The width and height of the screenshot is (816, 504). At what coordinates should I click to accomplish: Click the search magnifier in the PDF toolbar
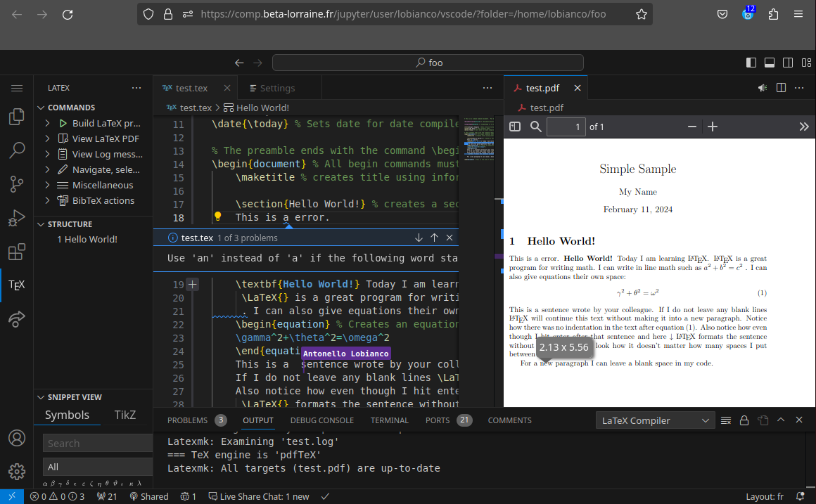click(x=535, y=127)
